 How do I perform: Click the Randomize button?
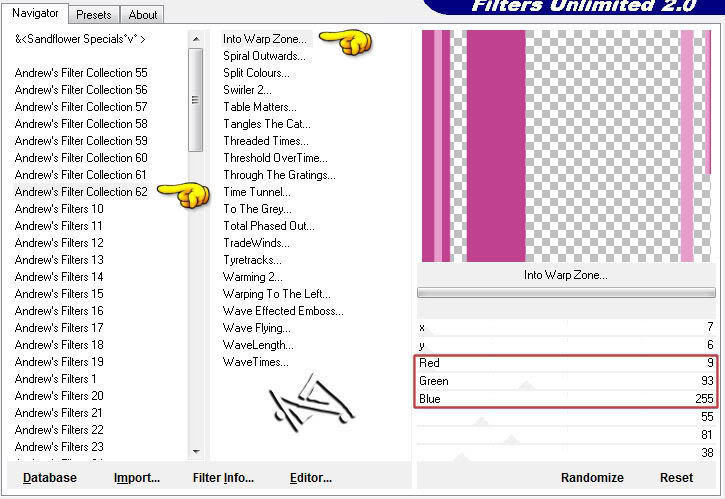tap(592, 478)
